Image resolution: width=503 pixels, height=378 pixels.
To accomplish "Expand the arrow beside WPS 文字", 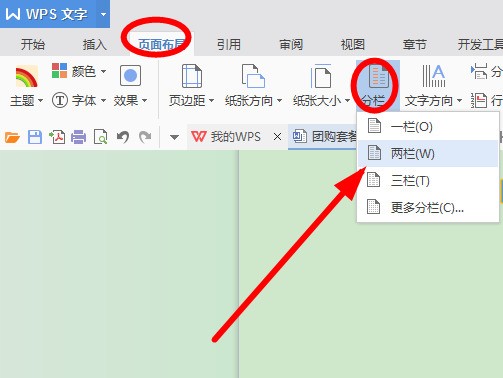I will [103, 14].
